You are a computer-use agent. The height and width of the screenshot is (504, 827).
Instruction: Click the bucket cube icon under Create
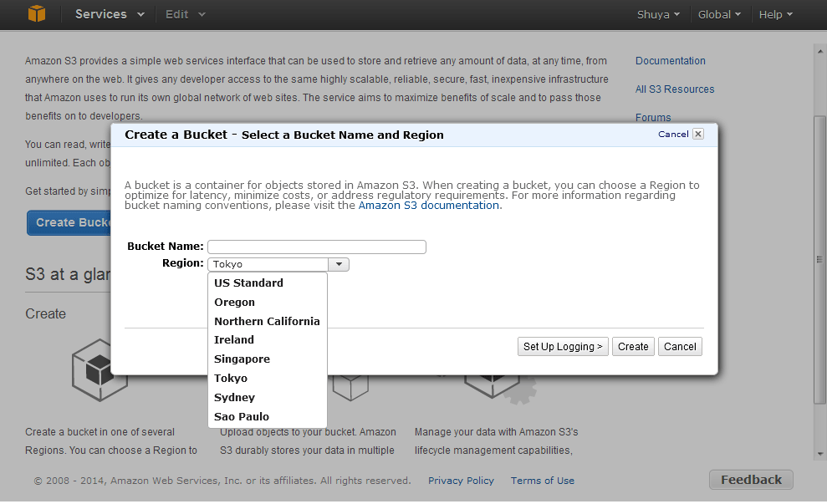100,369
